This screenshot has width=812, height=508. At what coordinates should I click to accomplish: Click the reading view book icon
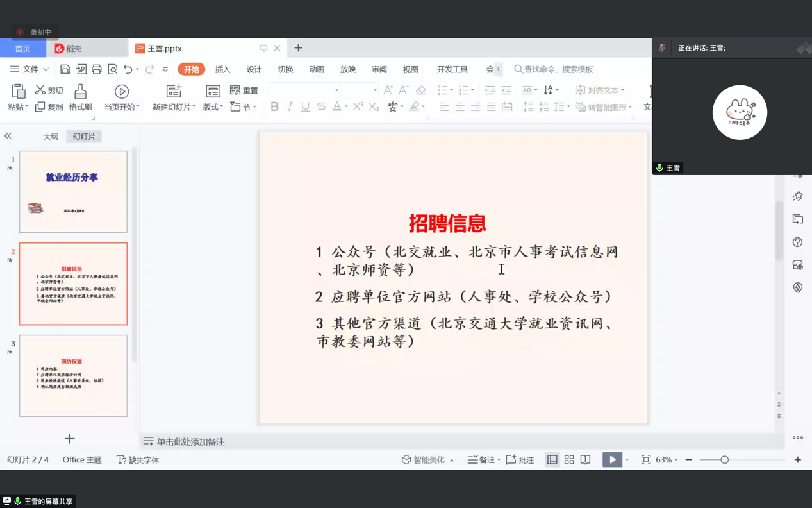click(x=584, y=459)
